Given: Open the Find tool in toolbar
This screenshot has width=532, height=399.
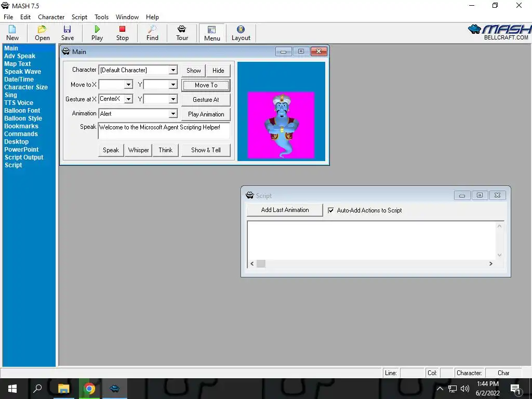Looking at the screenshot, I should pyautogui.click(x=152, y=33).
